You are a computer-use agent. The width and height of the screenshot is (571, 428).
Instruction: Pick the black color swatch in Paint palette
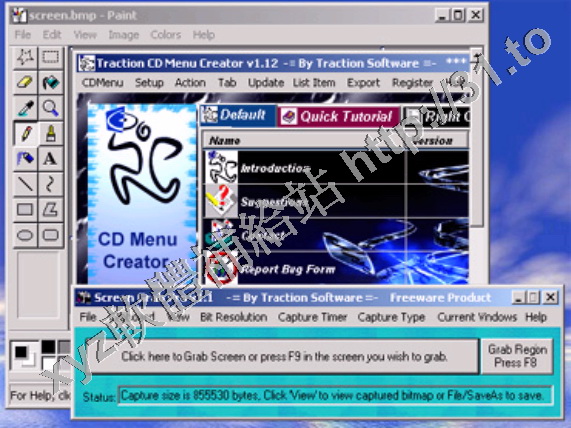48,346
